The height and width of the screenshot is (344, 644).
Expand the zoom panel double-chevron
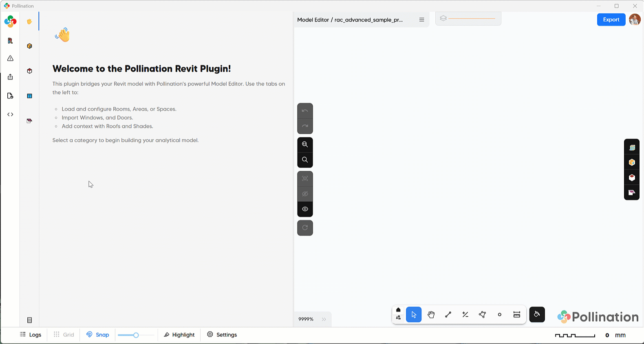coord(324,319)
